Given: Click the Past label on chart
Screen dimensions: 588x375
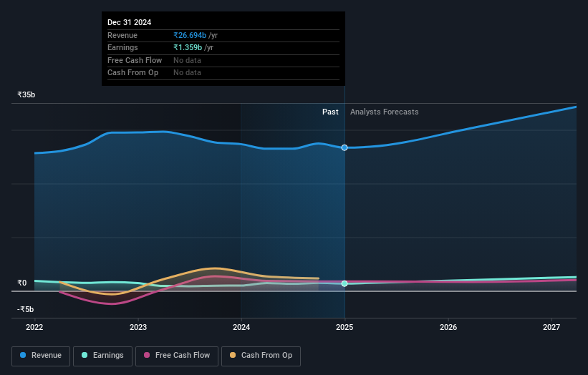Looking at the screenshot, I should click(x=330, y=112).
